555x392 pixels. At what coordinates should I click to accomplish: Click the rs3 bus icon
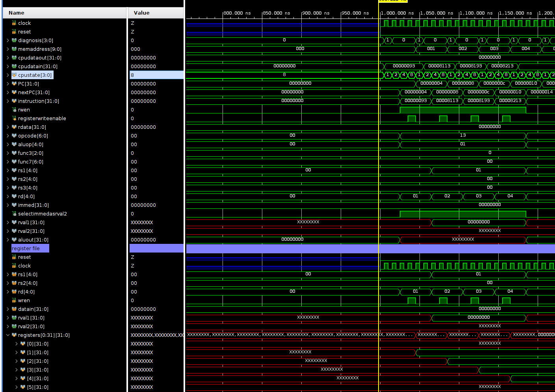pyautogui.click(x=14, y=188)
